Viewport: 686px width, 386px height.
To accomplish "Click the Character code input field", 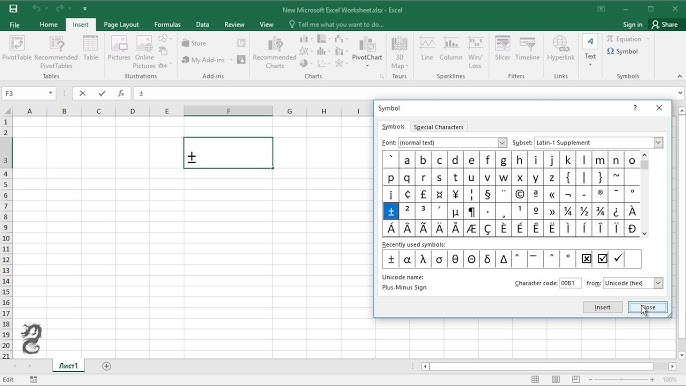I will tap(570, 283).
